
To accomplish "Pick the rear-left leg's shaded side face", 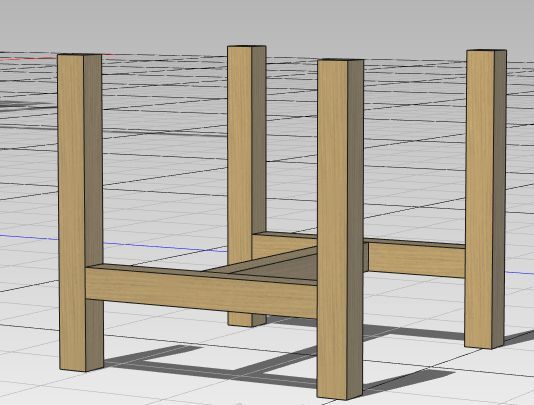I will tap(259, 140).
